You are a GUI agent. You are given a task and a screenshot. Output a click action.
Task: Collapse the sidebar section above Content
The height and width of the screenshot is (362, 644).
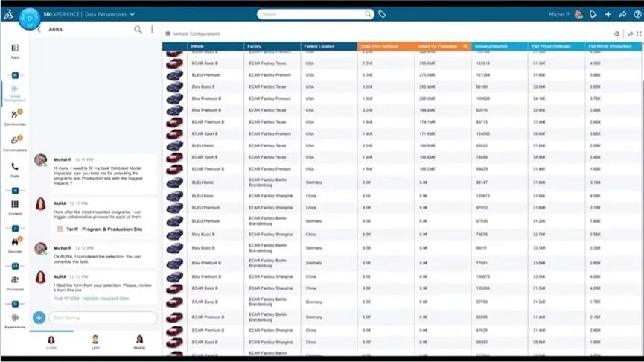tap(15, 191)
